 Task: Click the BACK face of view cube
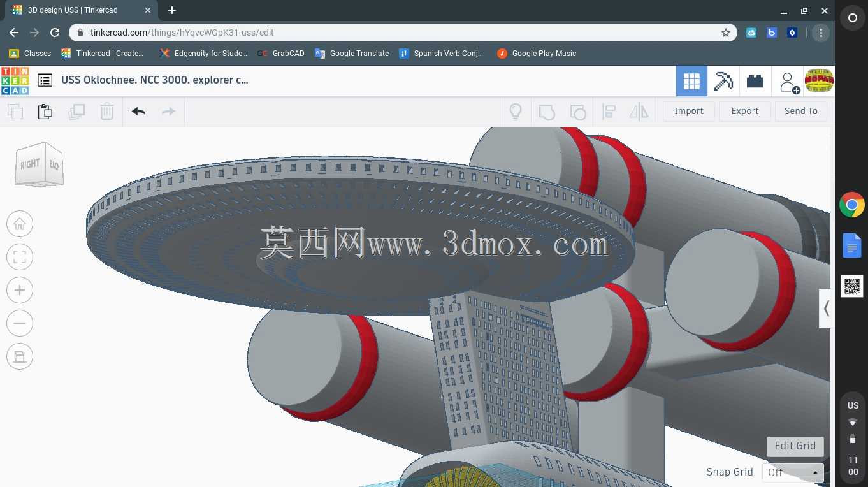point(55,165)
